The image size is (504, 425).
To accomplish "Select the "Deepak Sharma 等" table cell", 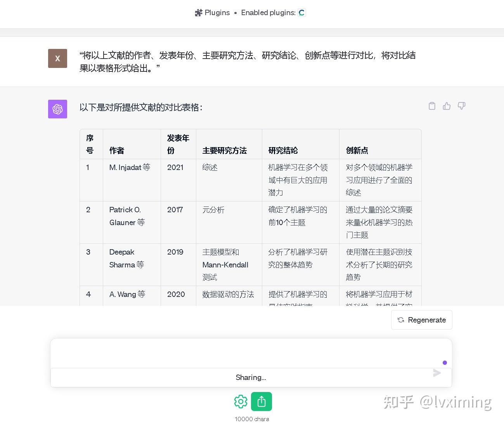I will point(127,258).
